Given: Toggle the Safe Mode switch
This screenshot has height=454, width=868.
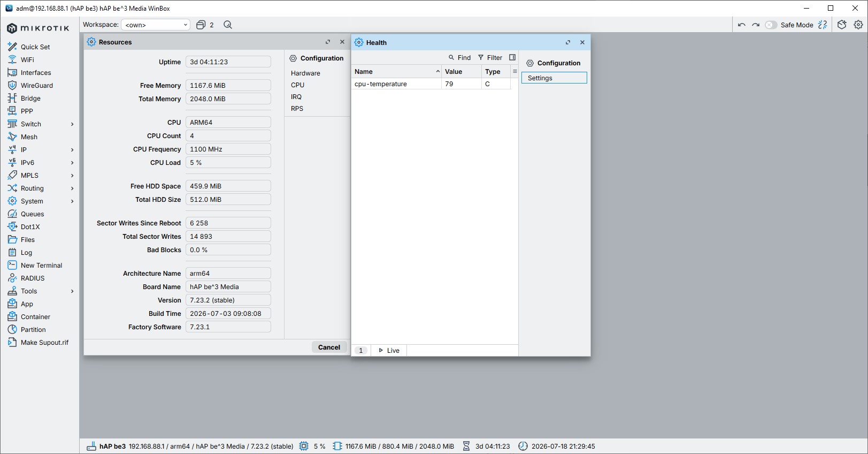Looking at the screenshot, I should [x=771, y=25].
